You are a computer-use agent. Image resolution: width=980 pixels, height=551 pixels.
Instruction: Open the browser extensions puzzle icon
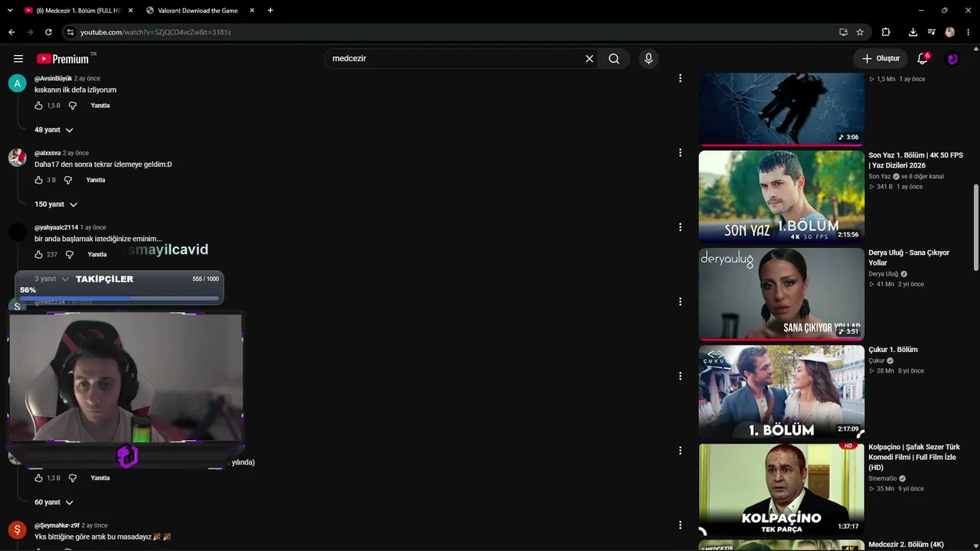coord(886,32)
